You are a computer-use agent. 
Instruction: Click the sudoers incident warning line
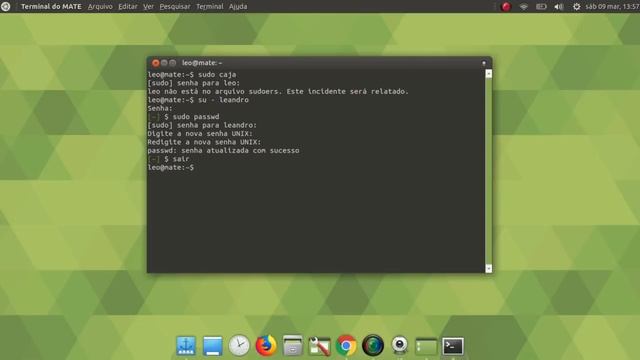[x=278, y=91]
